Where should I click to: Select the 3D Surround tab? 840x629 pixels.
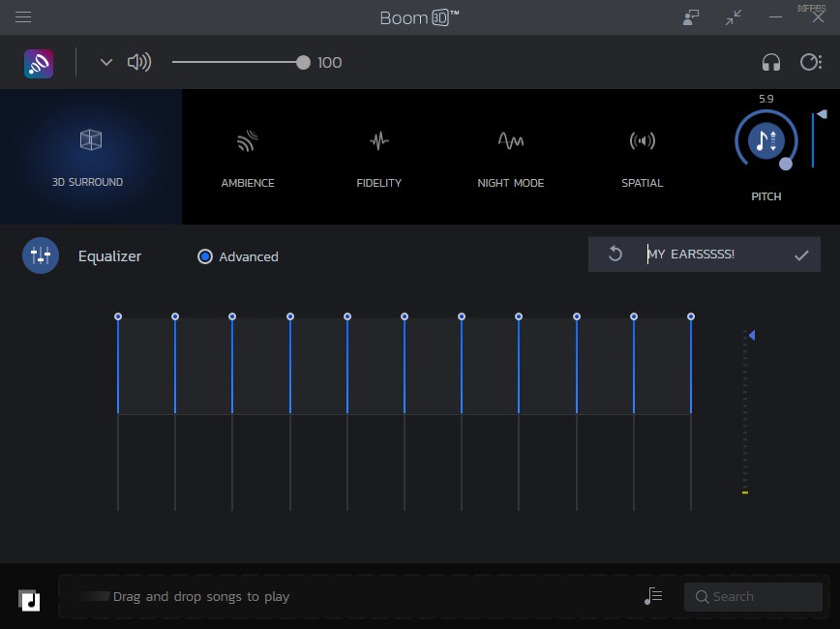tap(90, 157)
